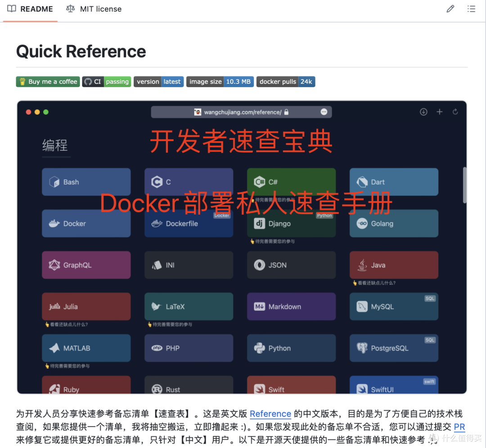
Task: Open the SwiftUI card
Action: [394, 385]
